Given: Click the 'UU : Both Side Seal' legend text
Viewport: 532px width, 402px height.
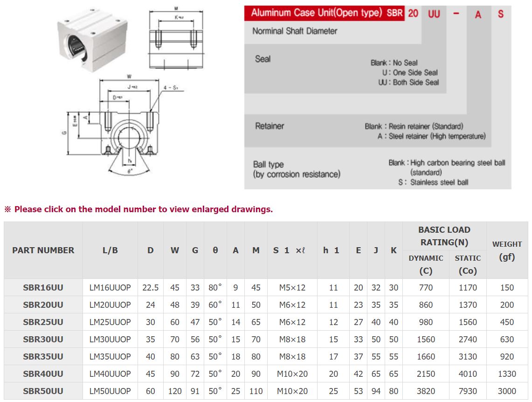Looking at the screenshot, I should coord(408,83).
